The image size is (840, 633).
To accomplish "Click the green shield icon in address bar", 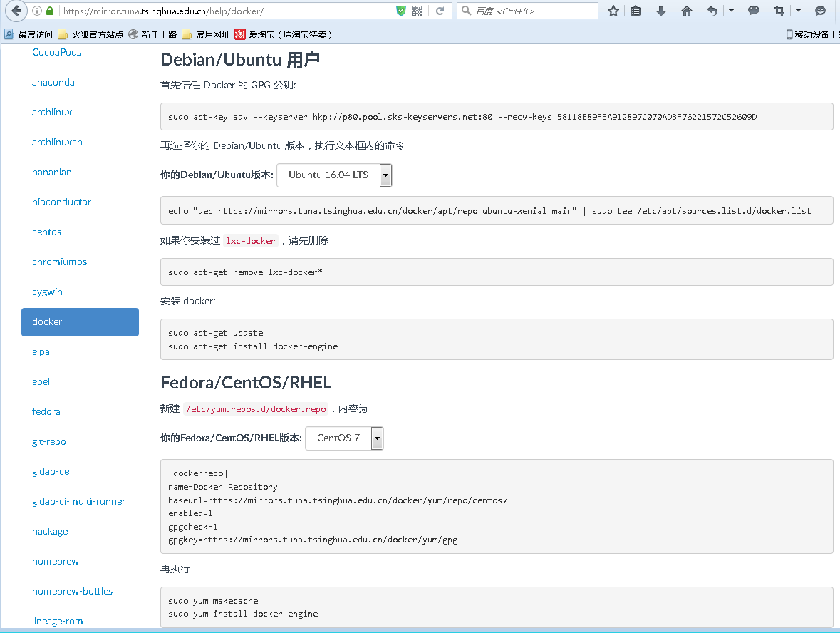I will click(x=400, y=11).
